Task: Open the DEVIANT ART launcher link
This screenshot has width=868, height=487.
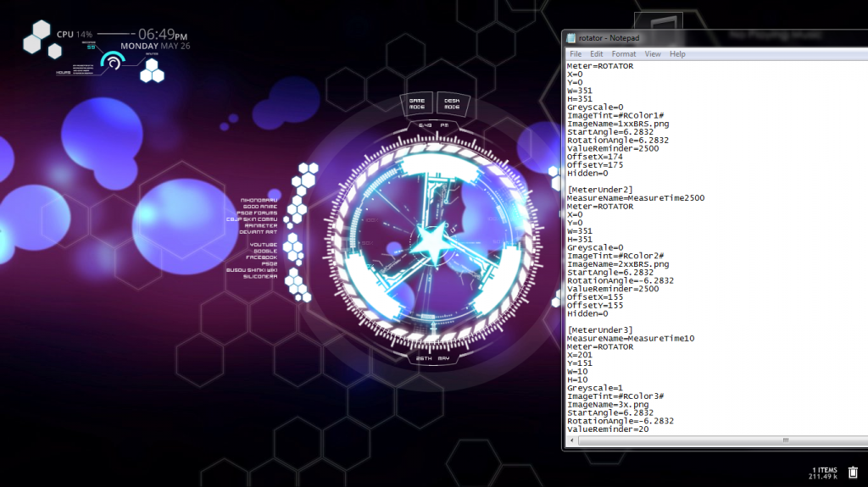Action: click(x=258, y=232)
